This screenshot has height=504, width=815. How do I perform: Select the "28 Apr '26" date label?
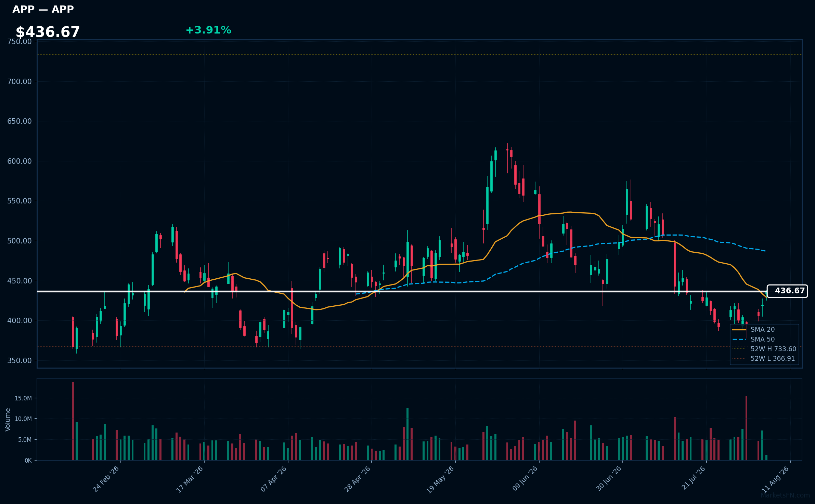tap(357, 479)
